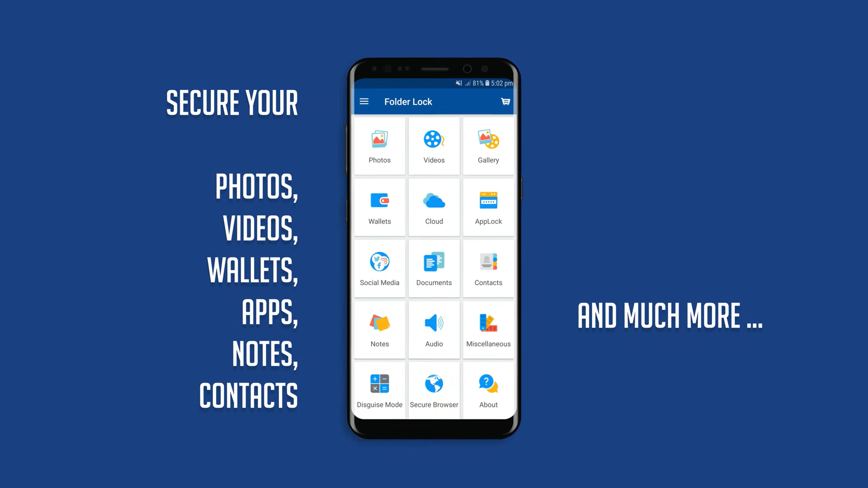Open the Photos secure folder
This screenshot has width=868, height=488.
[380, 145]
